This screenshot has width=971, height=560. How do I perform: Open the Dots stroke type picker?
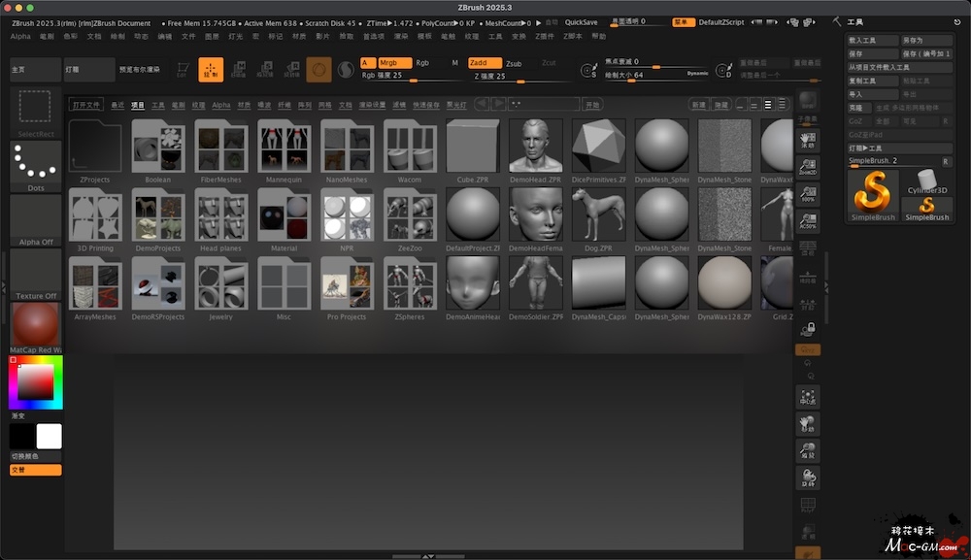[36, 166]
